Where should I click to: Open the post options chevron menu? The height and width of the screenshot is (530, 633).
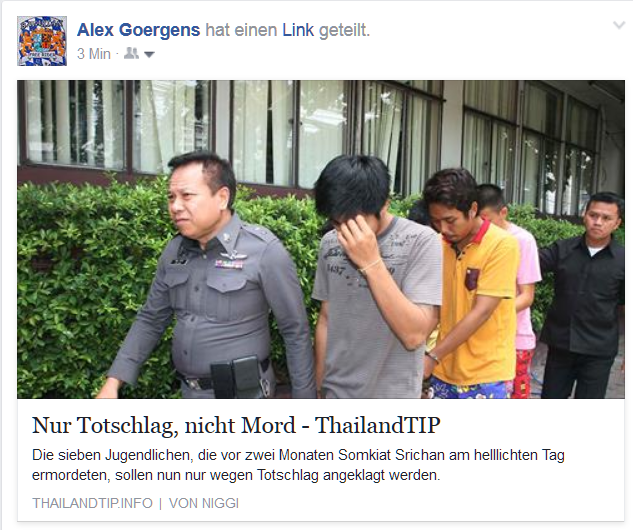(x=619, y=25)
